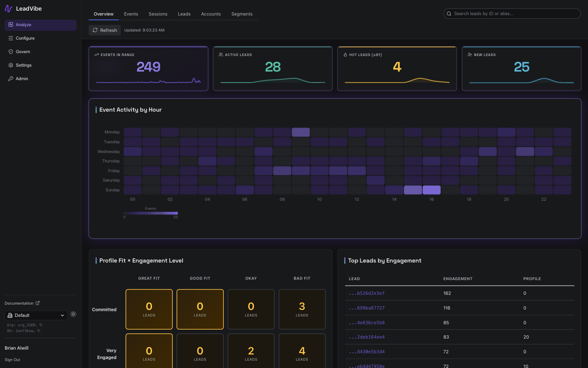The height and width of the screenshot is (368, 588).
Task: Click the Events color legend gradient
Action: [150, 213]
